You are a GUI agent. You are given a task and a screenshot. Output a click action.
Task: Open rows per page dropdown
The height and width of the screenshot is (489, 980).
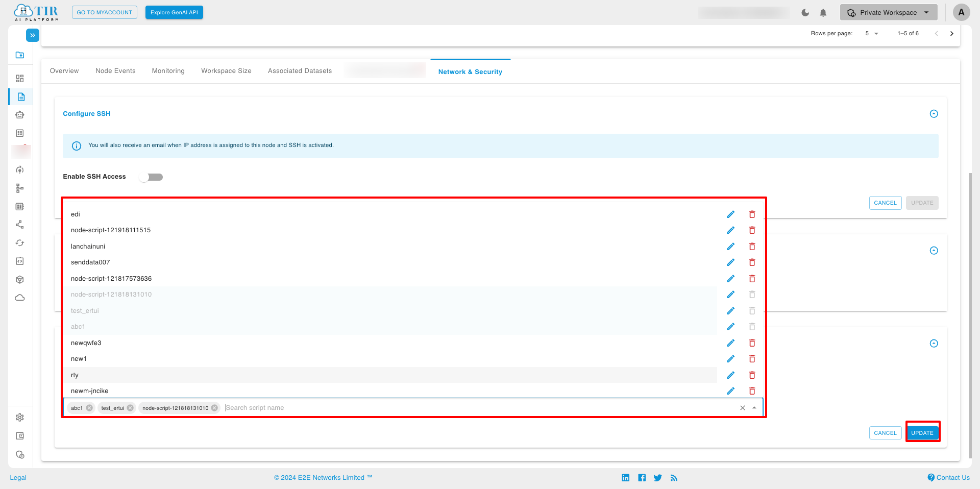(x=872, y=34)
